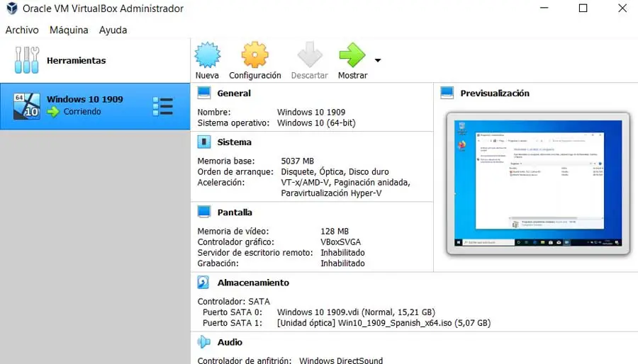Click the VirtualBox logo in the title bar

point(12,8)
